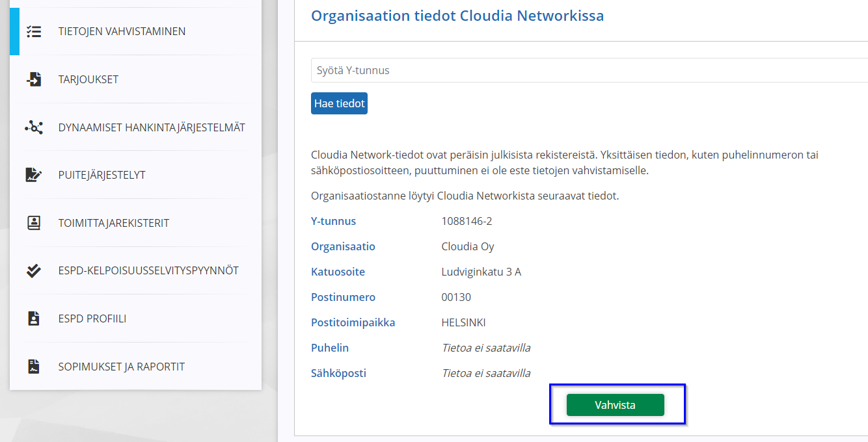Click Tietoa ei saatavilla next to Sähköposti
Viewport: 868px width, 442px height.
[486, 373]
